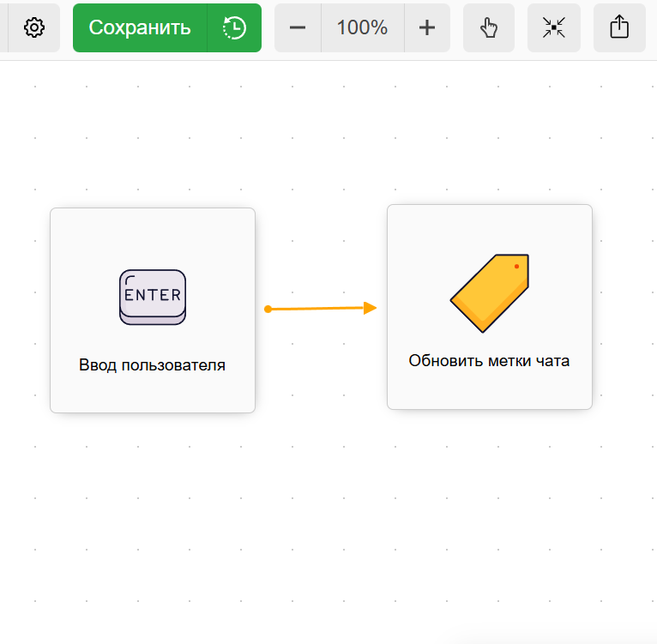Click blank bottom area of Обновить метки чата card

pyautogui.click(x=489, y=391)
